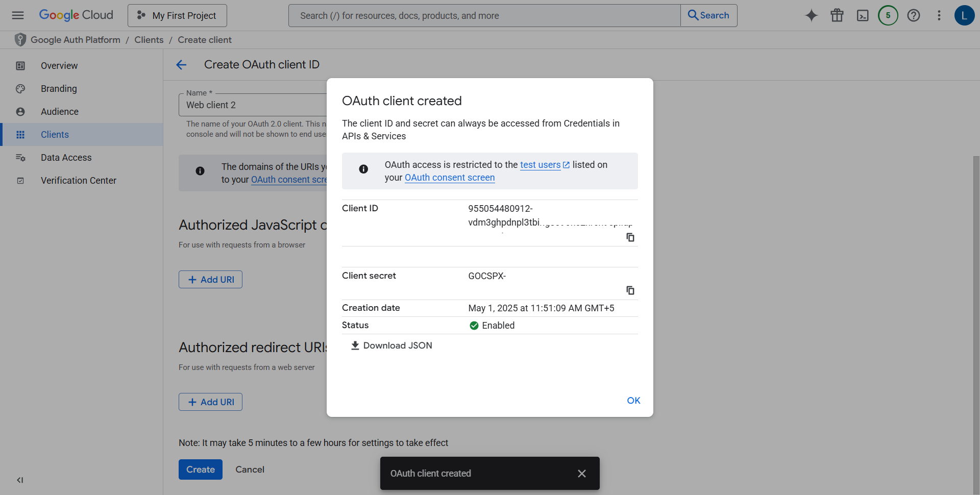The height and width of the screenshot is (495, 980).
Task: Click Download JSON
Action: coord(391,345)
